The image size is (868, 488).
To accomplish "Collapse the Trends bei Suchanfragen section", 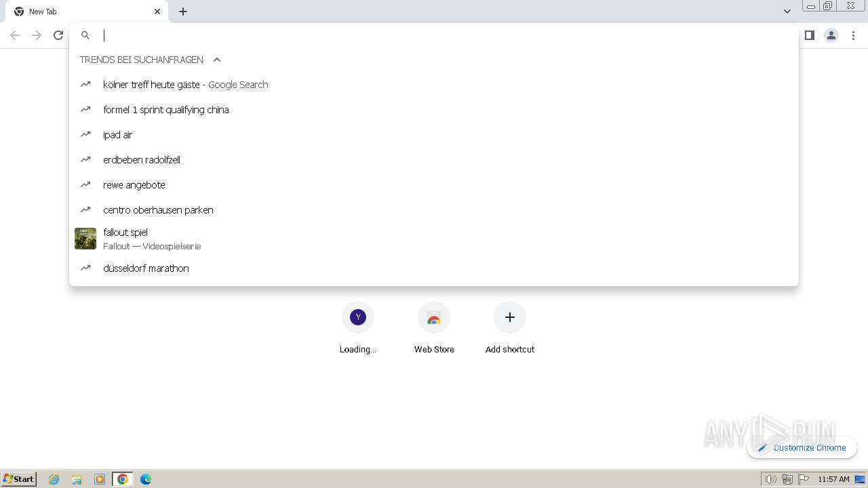I will [217, 60].
